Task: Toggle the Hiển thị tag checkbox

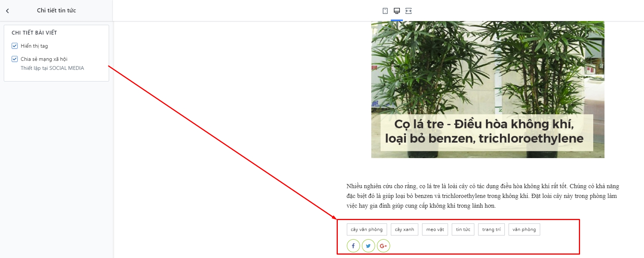Action: pos(15,46)
